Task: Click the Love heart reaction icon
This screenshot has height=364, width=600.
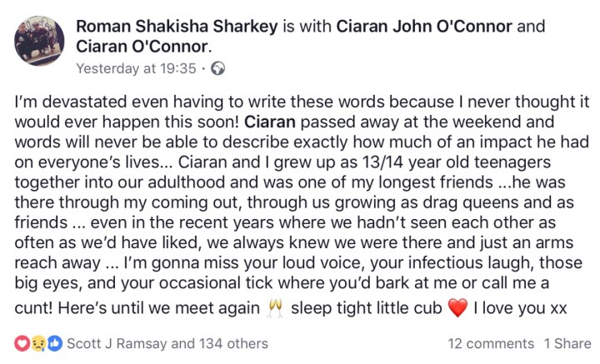Action: pos(21,343)
